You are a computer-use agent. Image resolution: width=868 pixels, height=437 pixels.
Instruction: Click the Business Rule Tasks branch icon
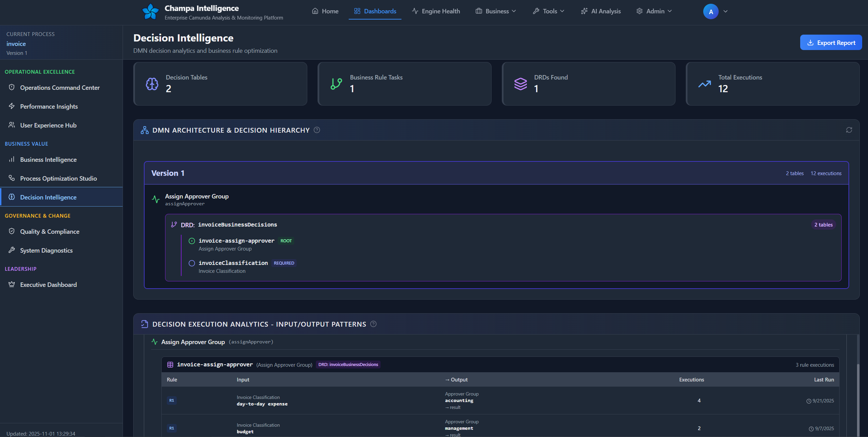[x=336, y=84]
